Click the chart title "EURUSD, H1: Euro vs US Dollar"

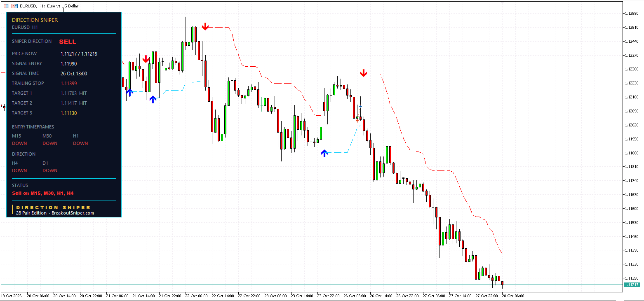(x=49, y=6)
